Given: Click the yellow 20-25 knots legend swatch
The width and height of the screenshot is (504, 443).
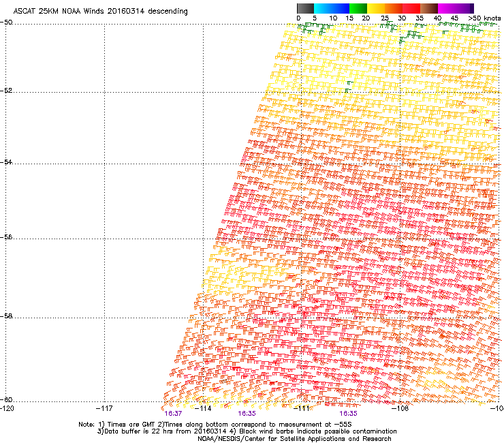Looking at the screenshot, I should coord(376,8).
